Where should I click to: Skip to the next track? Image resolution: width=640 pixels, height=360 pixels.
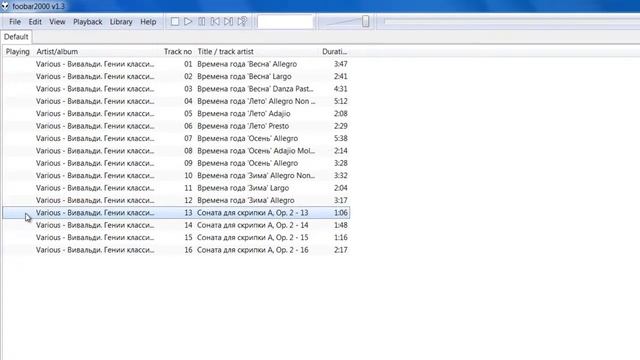(x=229, y=22)
